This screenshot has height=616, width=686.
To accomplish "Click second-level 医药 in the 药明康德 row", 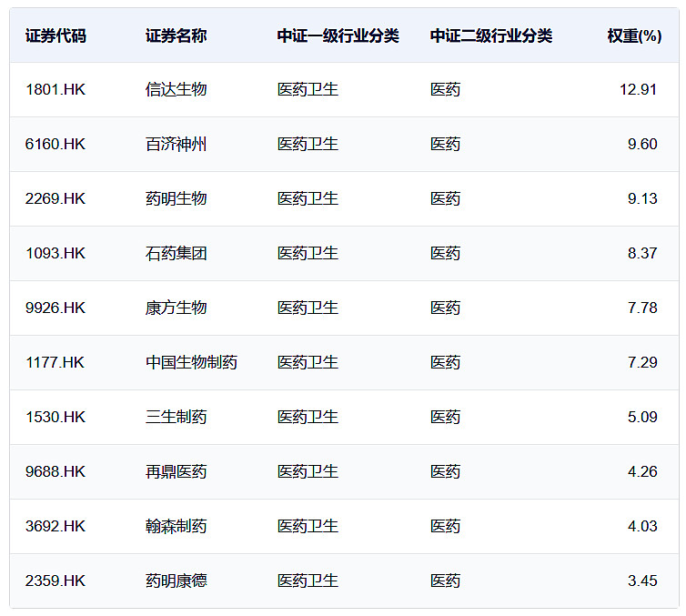I will pyautogui.click(x=446, y=581).
